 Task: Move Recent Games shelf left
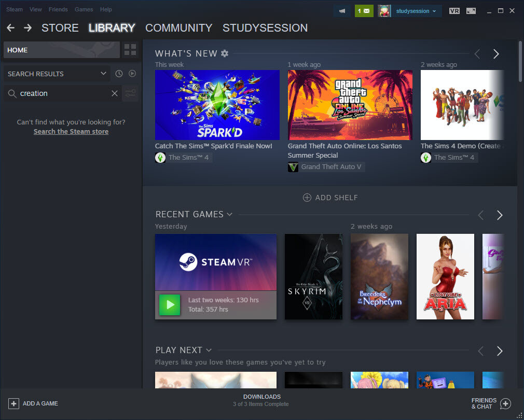(481, 215)
